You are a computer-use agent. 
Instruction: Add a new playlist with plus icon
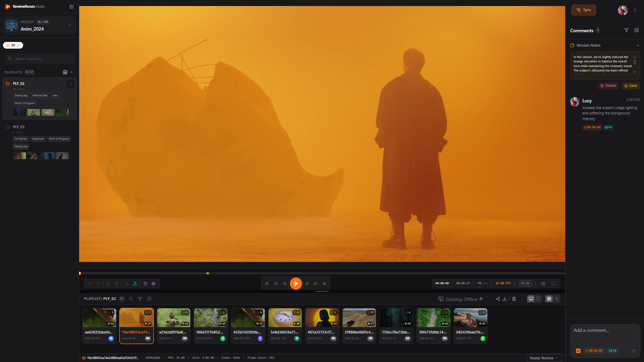tap(71, 72)
